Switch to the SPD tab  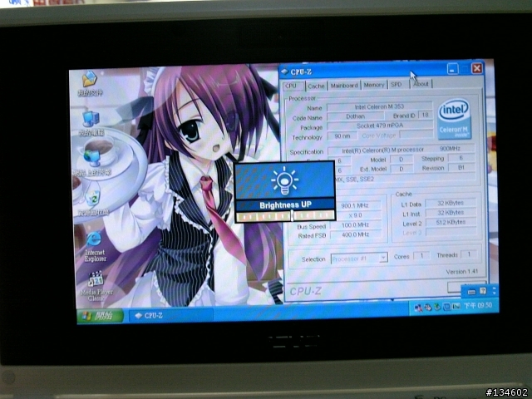pos(398,84)
